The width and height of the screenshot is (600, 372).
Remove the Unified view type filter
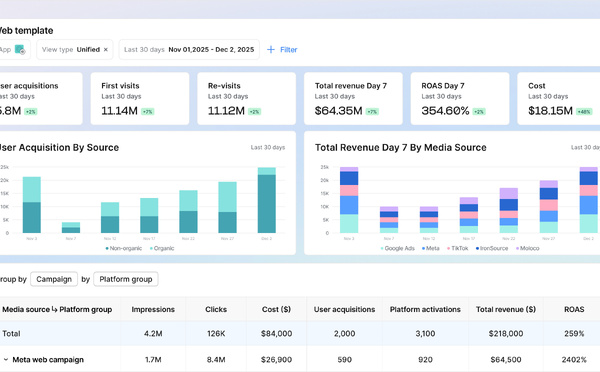[106, 49]
